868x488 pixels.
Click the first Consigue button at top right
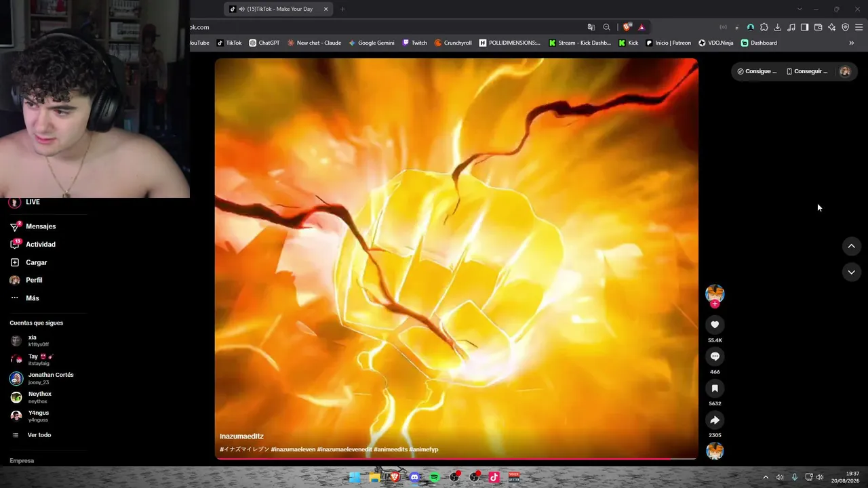click(x=757, y=71)
